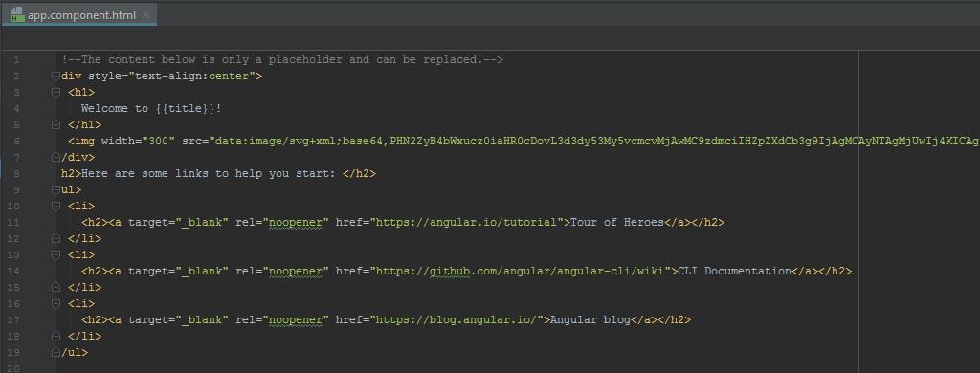Click the blog.angular.io href URL
The height and width of the screenshot is (373, 980).
(x=457, y=319)
